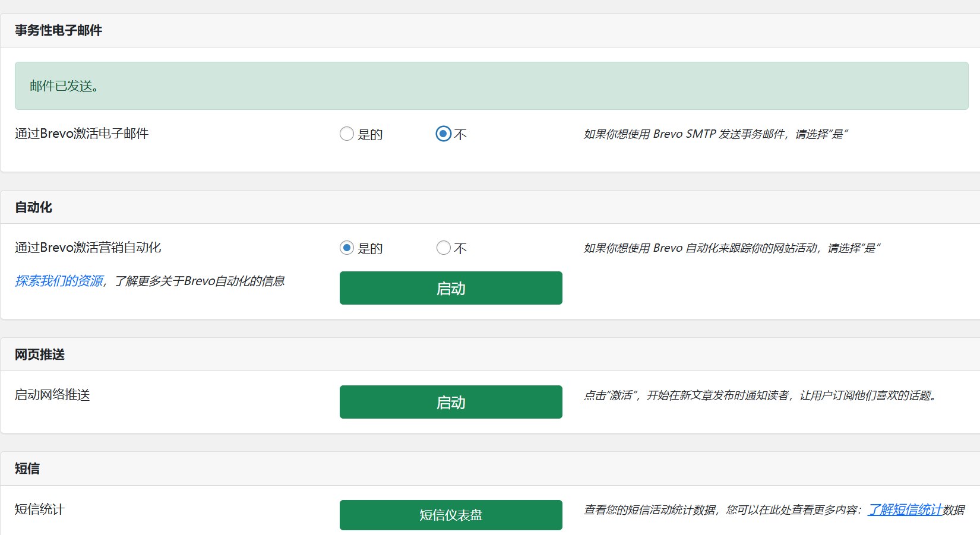Screen dimensions: 980x535
Task: Click the 启动 button under 自动化
Action: pos(451,288)
